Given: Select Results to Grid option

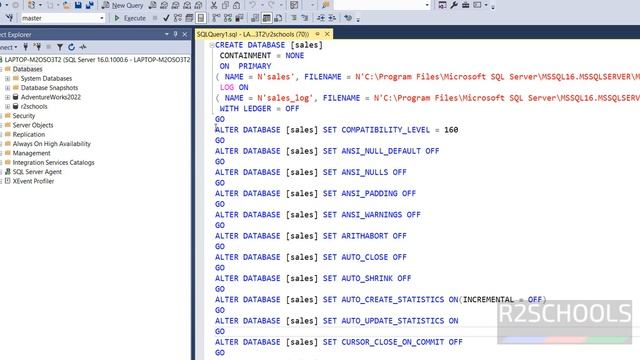Looking at the screenshot, I should [x=267, y=18].
